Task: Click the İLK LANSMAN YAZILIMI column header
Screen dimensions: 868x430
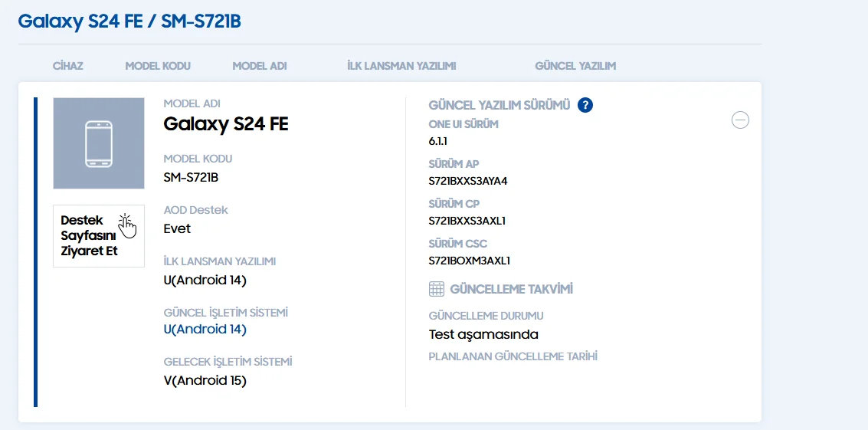Action: point(401,66)
